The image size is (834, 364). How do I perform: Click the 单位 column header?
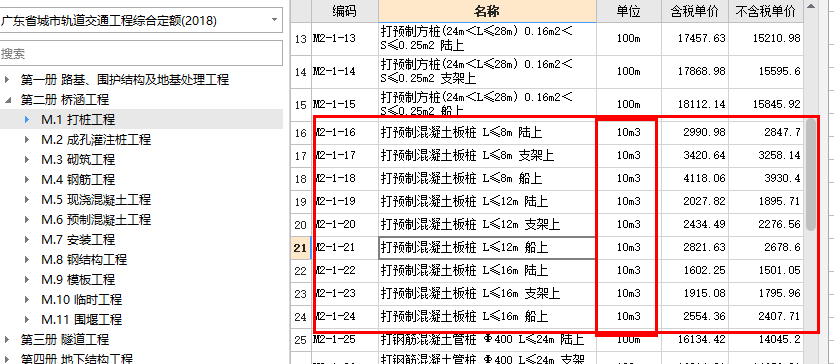[629, 11]
